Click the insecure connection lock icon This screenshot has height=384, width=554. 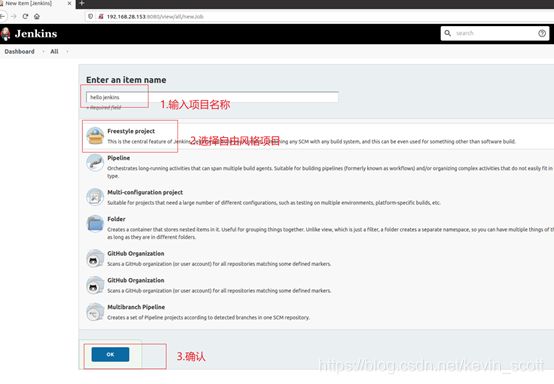pos(101,16)
